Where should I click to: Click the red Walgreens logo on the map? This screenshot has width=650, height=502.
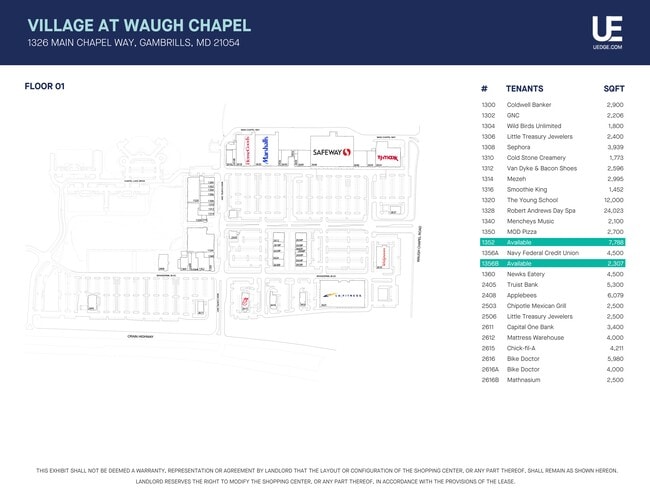point(382,256)
